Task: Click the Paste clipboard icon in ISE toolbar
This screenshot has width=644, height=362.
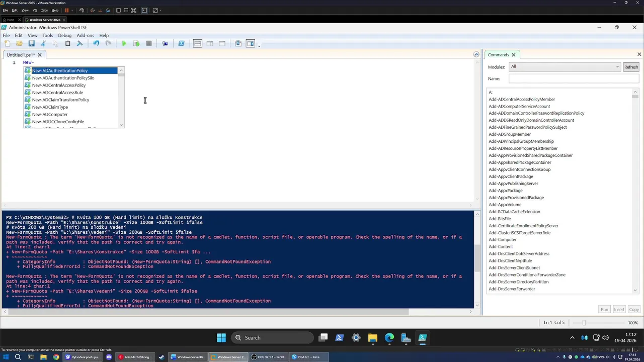Action: (67, 44)
